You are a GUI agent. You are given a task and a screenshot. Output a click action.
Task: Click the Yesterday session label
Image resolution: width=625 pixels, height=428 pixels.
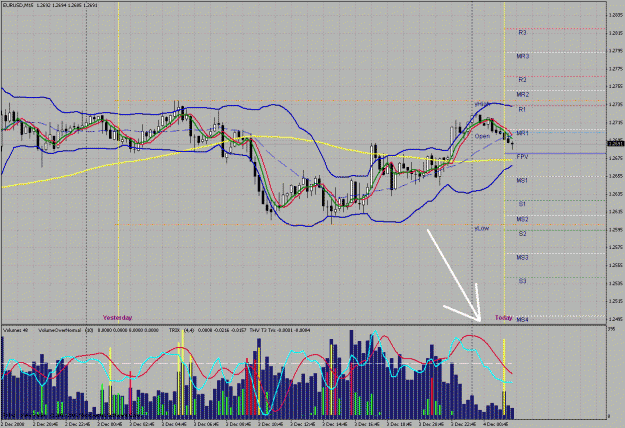click(117, 318)
